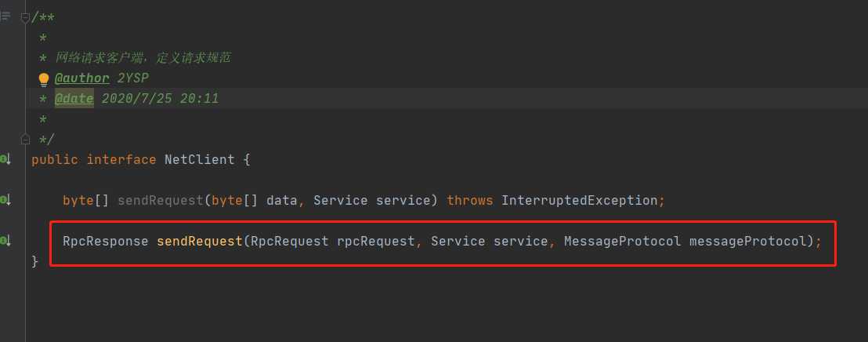868x342 pixels.
Task: Click the gray sendRequest method name
Action: (160, 200)
